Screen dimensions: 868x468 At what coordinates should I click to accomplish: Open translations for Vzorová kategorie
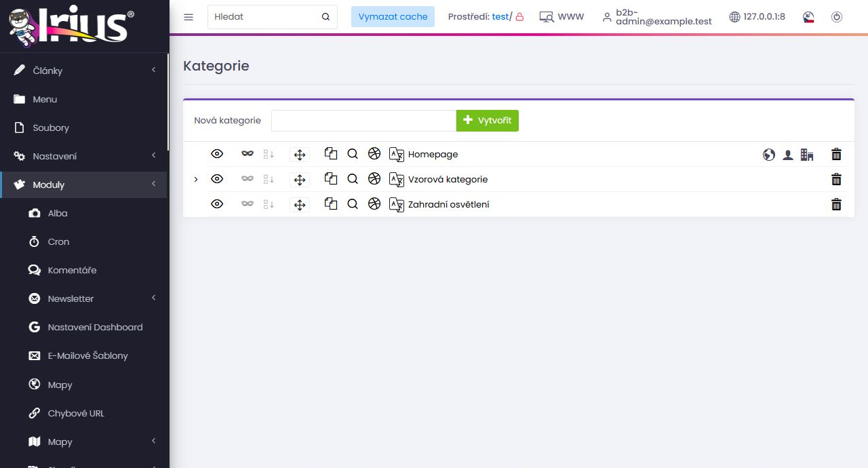(x=397, y=179)
